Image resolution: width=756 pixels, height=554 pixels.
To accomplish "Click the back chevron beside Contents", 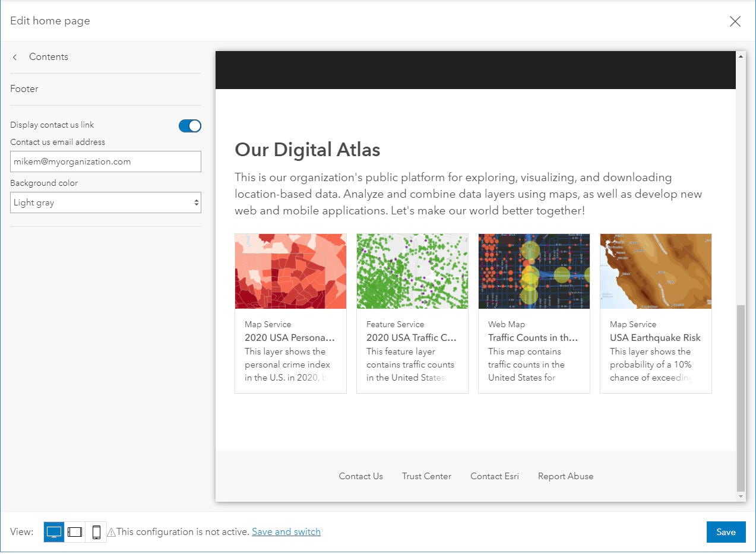I will (x=15, y=57).
